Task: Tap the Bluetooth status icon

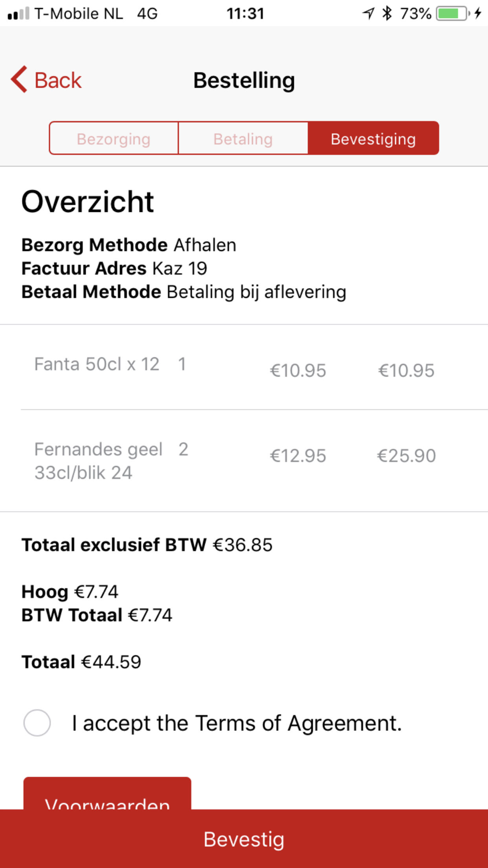Action: pyautogui.click(x=387, y=13)
